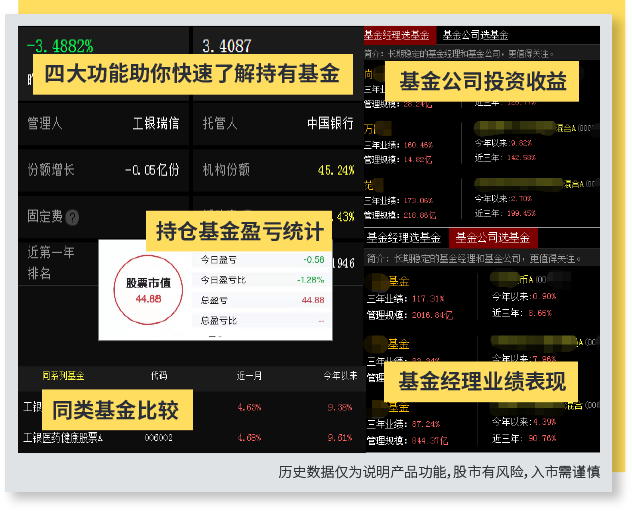Click the 同类基金比较 yellow label
Screen dimensions: 632x511
(115, 409)
